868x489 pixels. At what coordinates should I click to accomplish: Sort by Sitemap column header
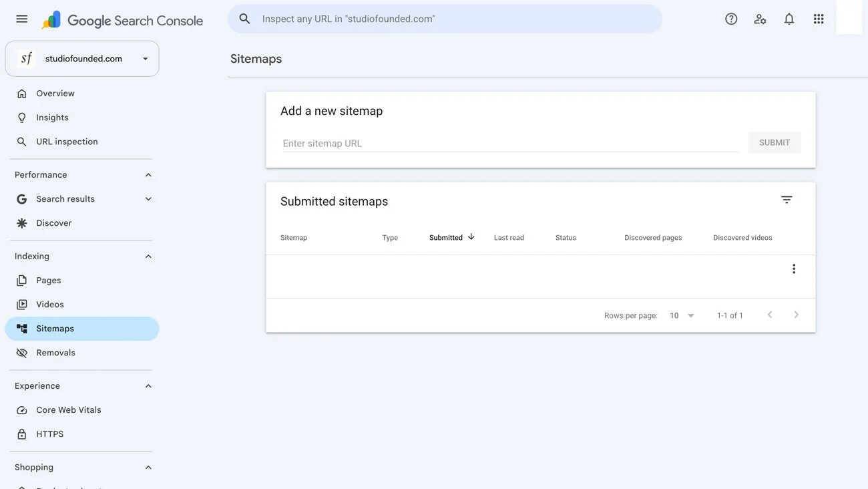click(294, 238)
